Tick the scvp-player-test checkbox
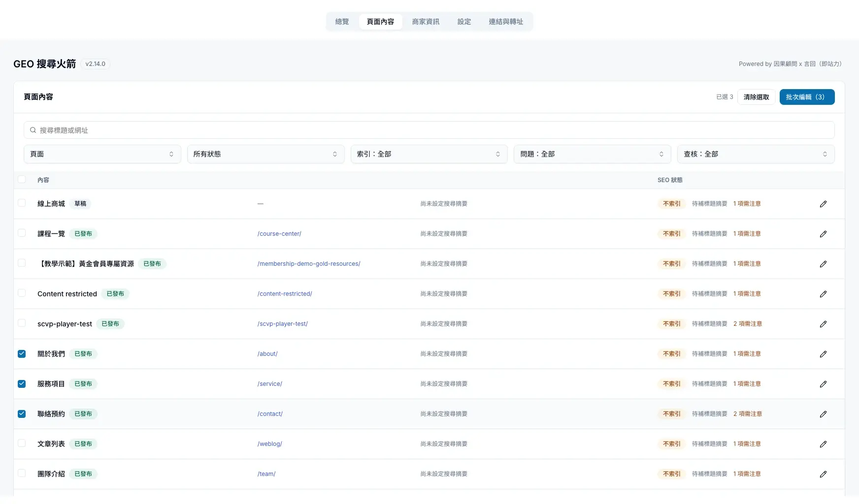Viewport: 859px width, 504px height. click(22, 323)
